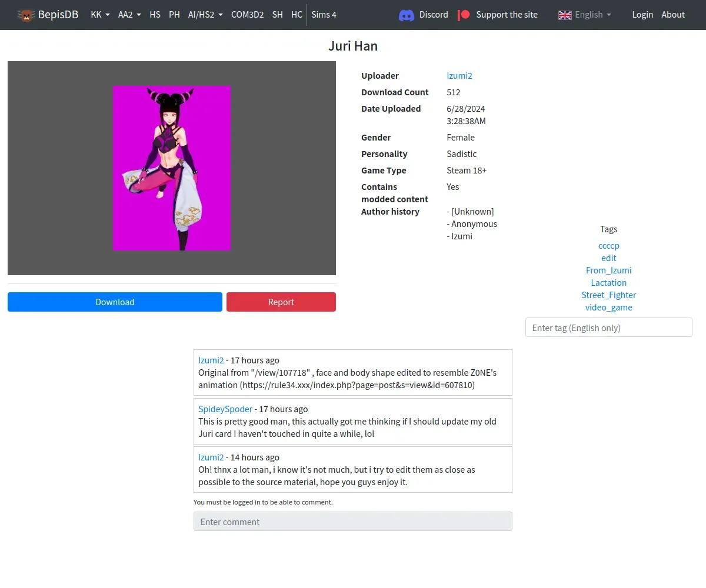Open the Sims 4 section
This screenshot has height=588, width=706.
(324, 15)
